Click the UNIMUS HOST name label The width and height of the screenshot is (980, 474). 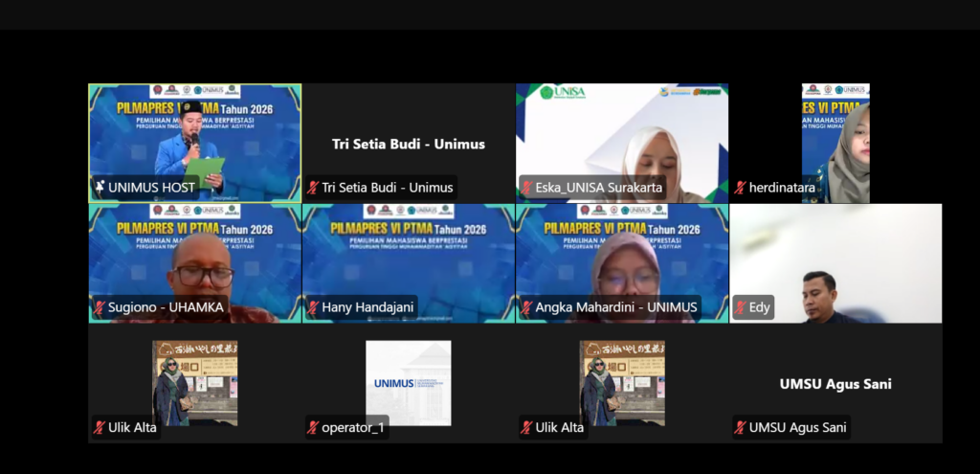pyautogui.click(x=152, y=188)
